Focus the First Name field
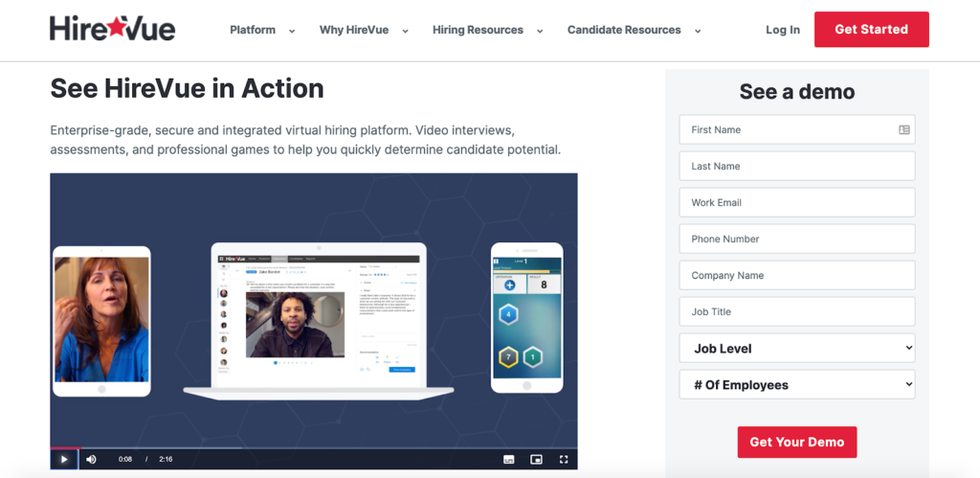Image resolution: width=980 pixels, height=478 pixels. point(797,129)
